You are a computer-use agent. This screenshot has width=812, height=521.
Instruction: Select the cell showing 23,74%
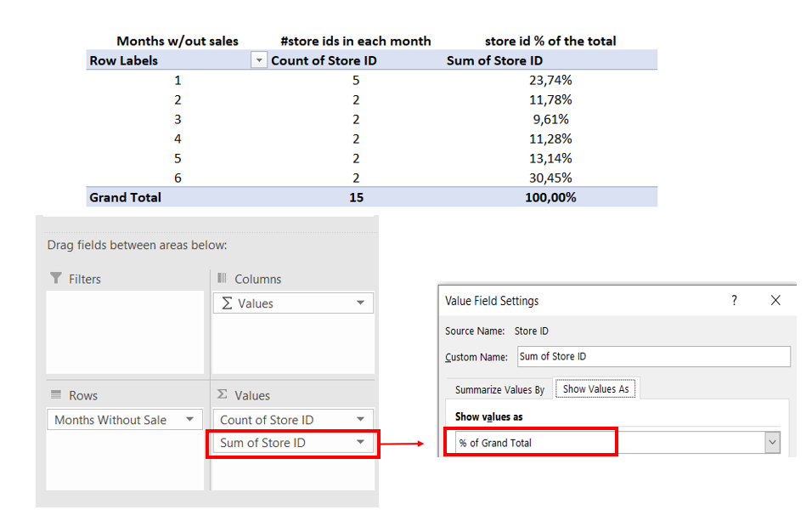click(550, 81)
